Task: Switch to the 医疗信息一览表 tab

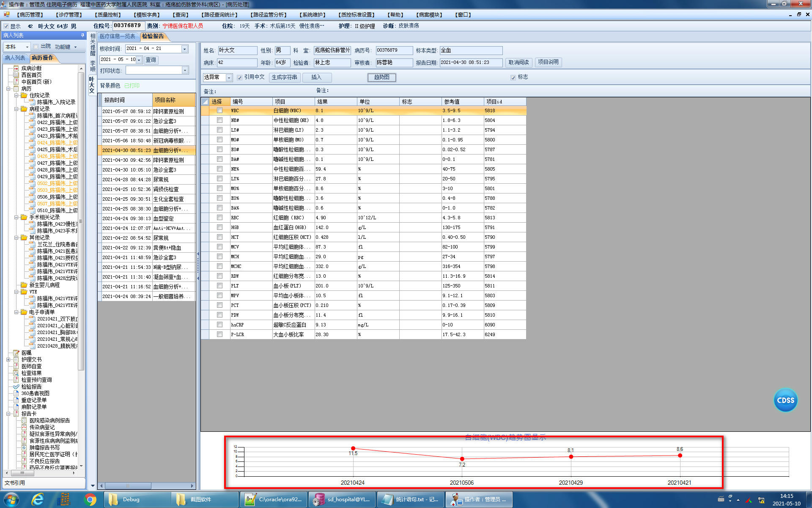Action: [117, 36]
